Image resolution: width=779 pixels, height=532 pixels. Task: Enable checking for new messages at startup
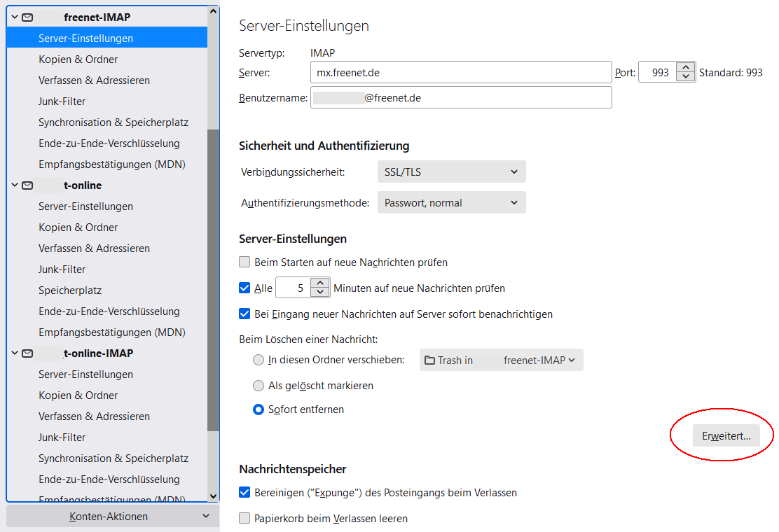point(244,262)
